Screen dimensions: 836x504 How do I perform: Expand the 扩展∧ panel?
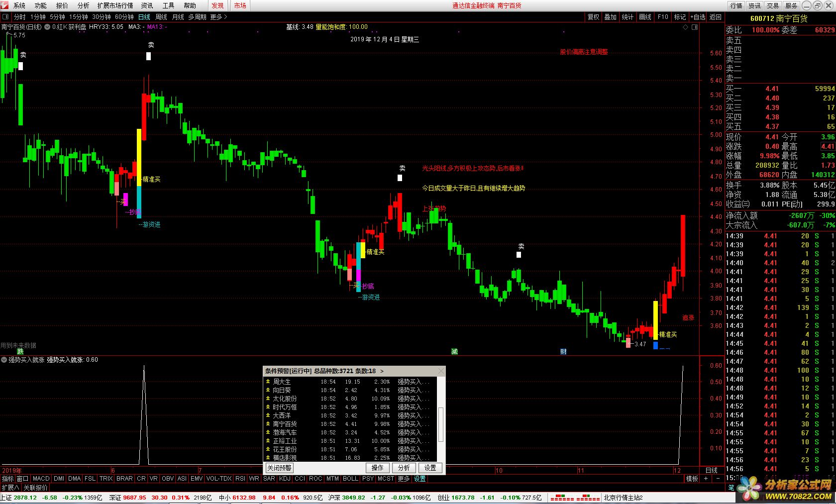(x=10, y=488)
